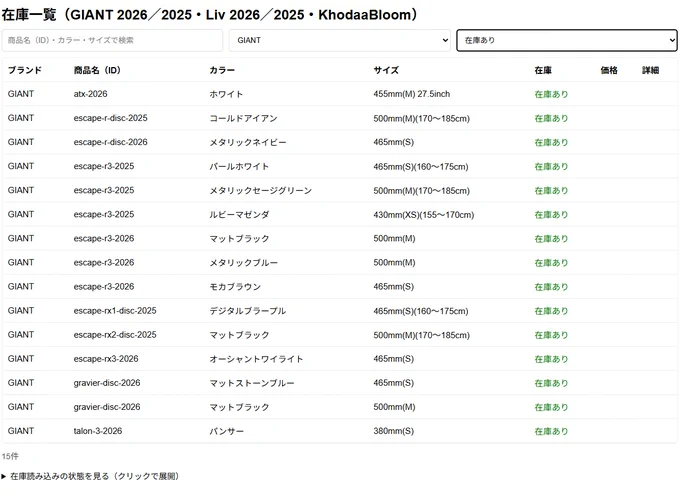This screenshot has width=680, height=497.
Task: Select the escape-rx3-2026 product cell
Action: tap(106, 359)
